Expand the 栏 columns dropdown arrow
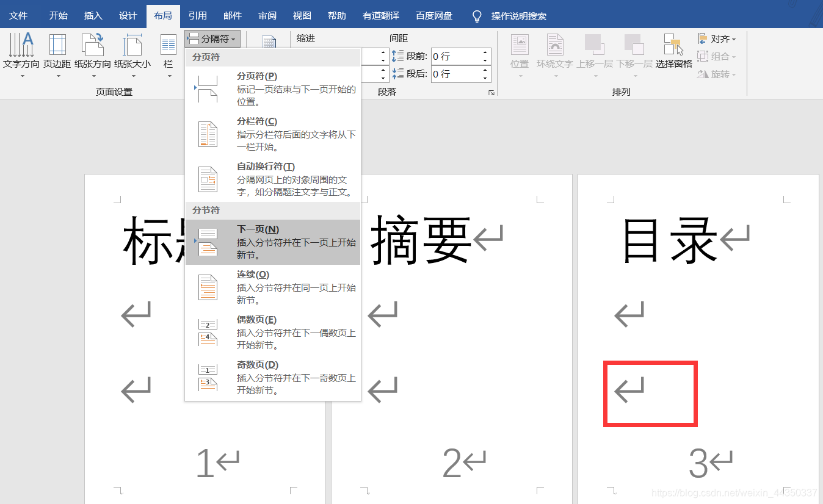The width and height of the screenshot is (823, 504). click(x=169, y=76)
